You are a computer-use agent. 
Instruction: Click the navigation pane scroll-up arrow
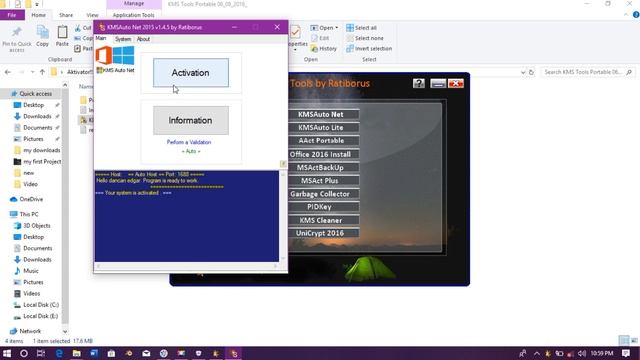(65, 85)
